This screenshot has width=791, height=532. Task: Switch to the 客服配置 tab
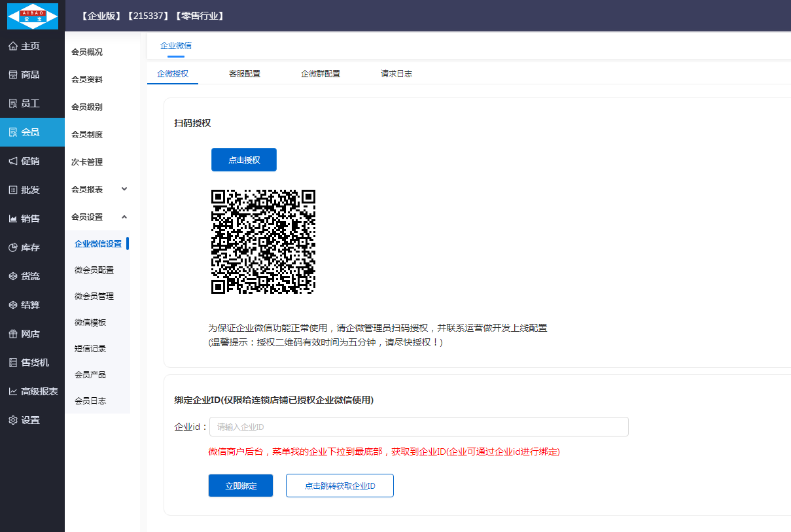click(x=245, y=74)
